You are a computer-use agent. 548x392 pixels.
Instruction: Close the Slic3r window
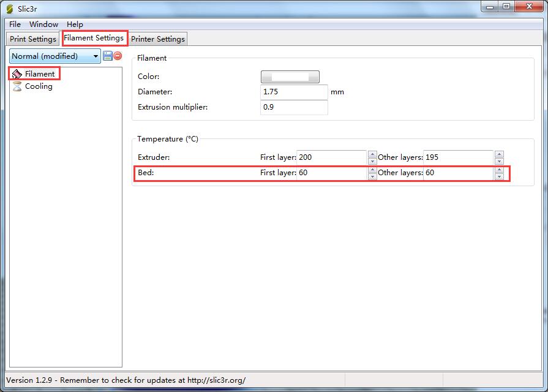tap(529, 7)
